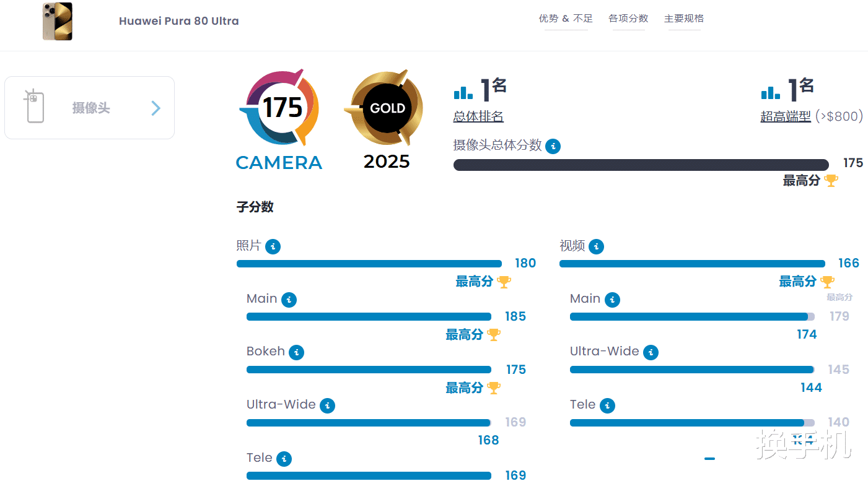Click info icon beside photo Tele
The height and width of the screenshot is (481, 868).
(x=284, y=459)
